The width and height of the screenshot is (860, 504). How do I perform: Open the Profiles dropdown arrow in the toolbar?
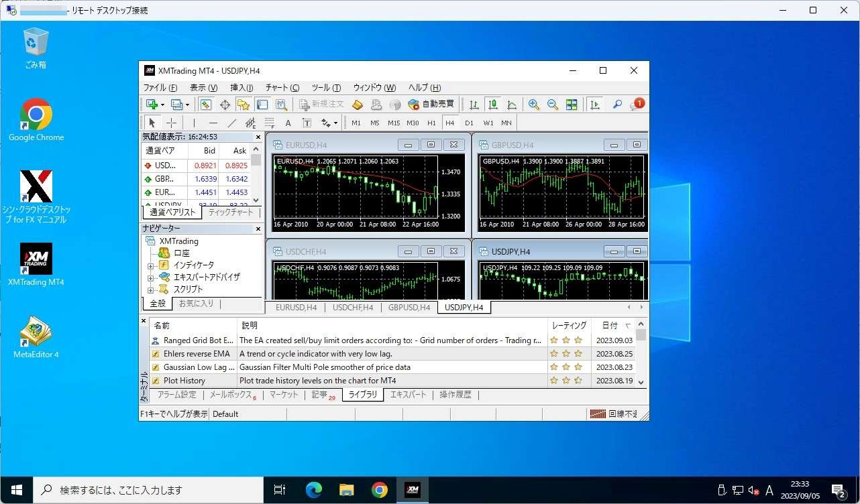pos(187,105)
